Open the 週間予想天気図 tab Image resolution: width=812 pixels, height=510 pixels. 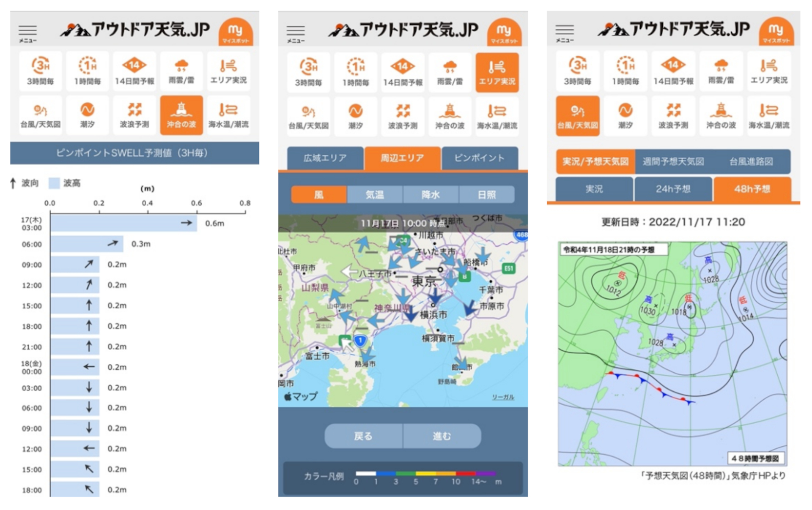(x=673, y=161)
